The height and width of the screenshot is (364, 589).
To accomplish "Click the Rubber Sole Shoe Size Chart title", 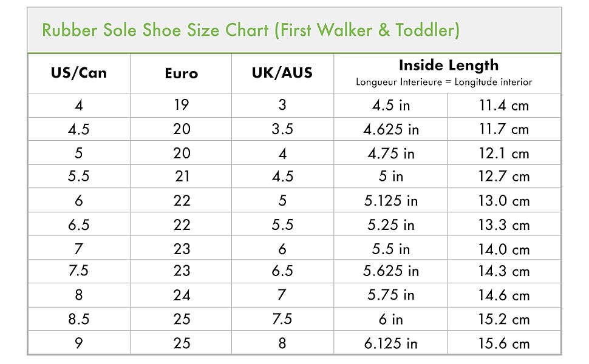I will point(250,30).
